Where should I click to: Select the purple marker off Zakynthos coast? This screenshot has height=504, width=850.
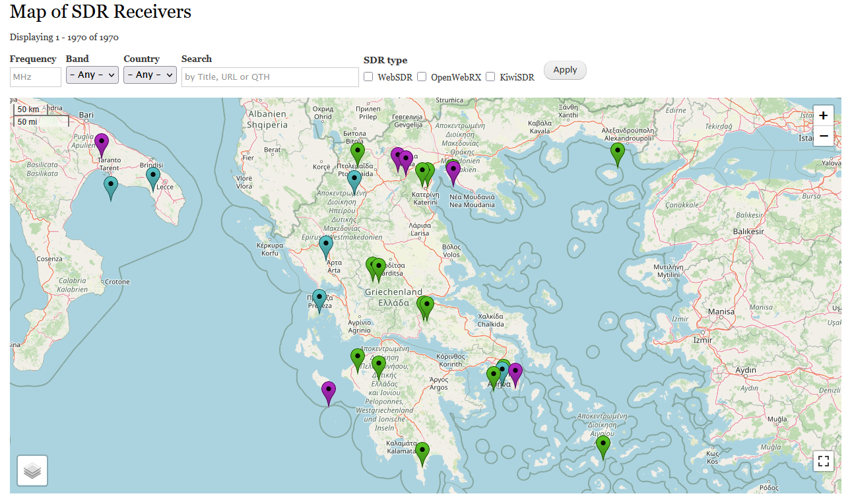click(x=329, y=393)
